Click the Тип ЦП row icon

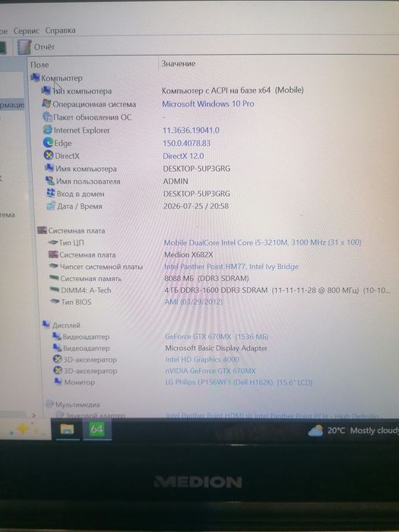52,242
